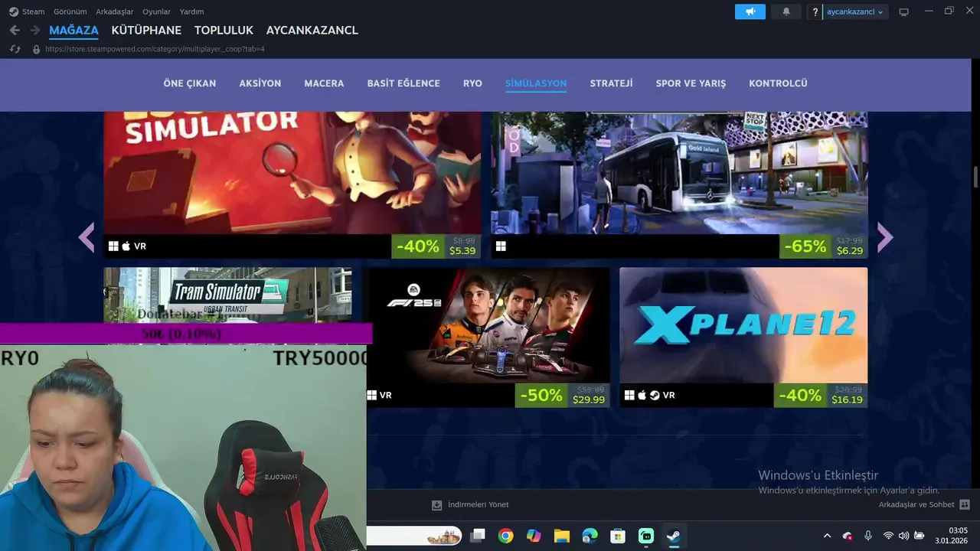Open the notifications bell

(x=786, y=11)
